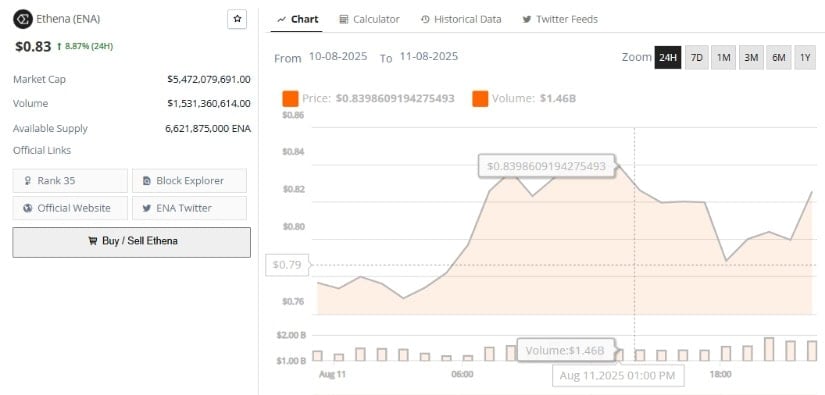Set chart zoom to 3M
The height and width of the screenshot is (395, 825).
point(751,57)
